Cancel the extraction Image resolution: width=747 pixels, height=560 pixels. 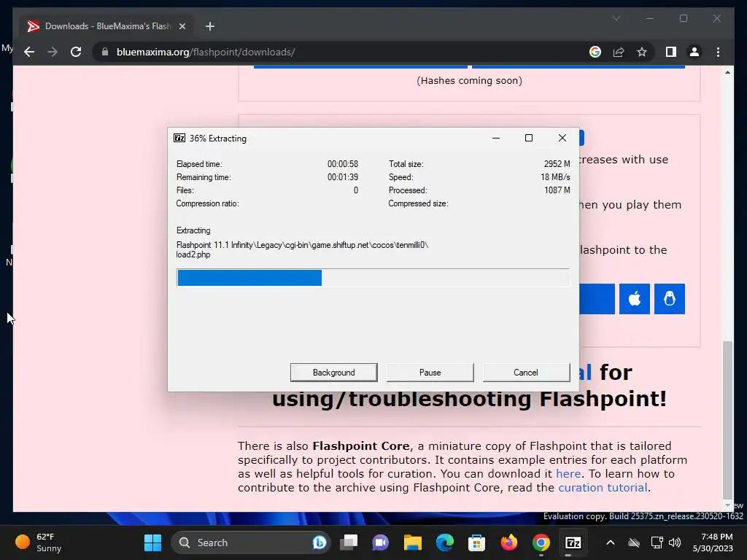tap(526, 373)
